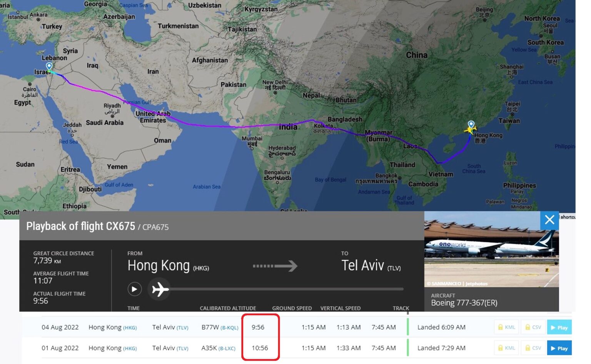
Task: Open the B-KQL aircraft registration link
Action: [x=229, y=328]
